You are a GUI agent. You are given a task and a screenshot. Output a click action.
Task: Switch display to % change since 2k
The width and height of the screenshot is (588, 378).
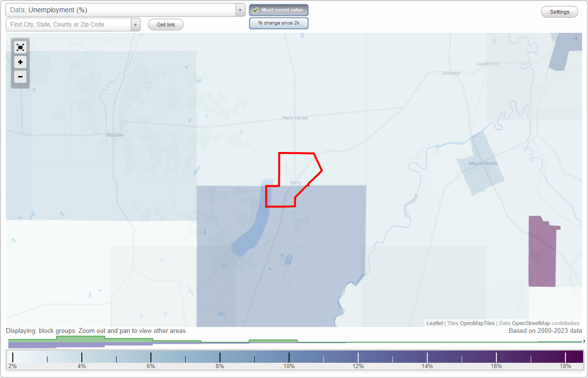278,23
